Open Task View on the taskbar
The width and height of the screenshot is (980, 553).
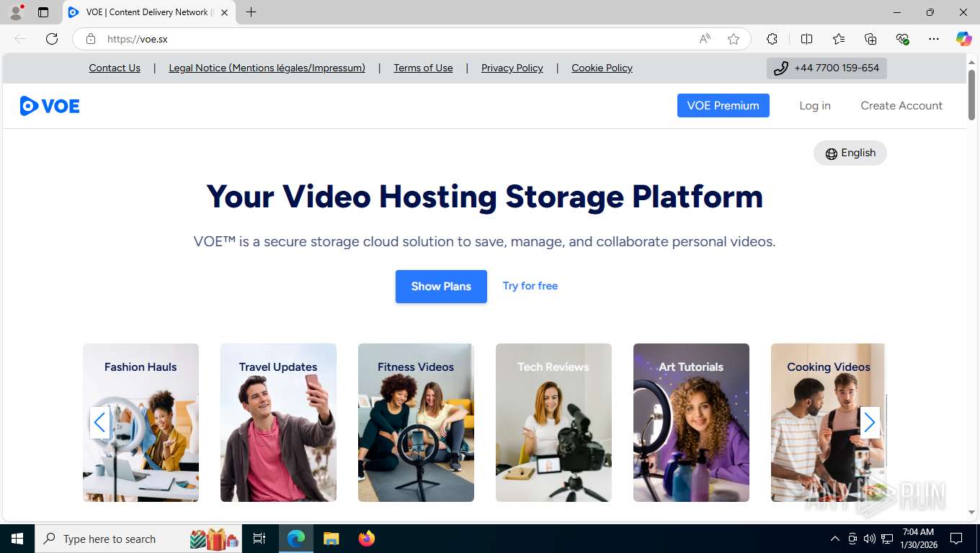pos(259,539)
